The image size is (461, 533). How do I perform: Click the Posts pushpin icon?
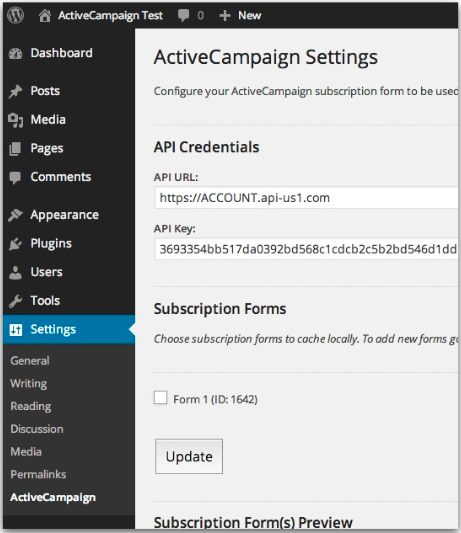[x=15, y=91]
